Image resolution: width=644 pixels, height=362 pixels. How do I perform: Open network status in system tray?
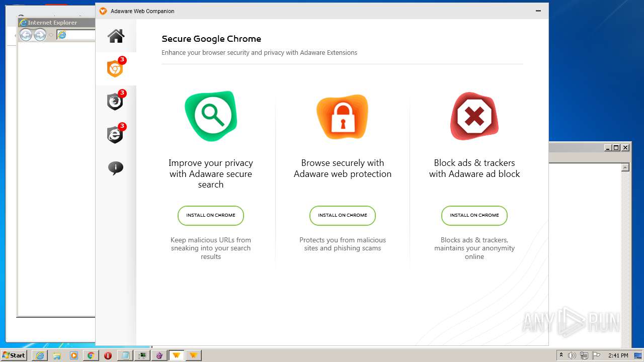click(x=584, y=355)
